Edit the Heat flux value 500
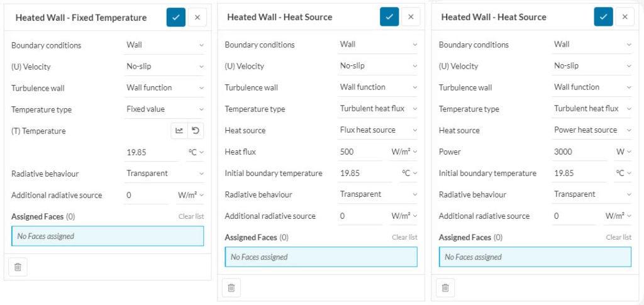Screen dimensions: 644x305 pos(360,152)
